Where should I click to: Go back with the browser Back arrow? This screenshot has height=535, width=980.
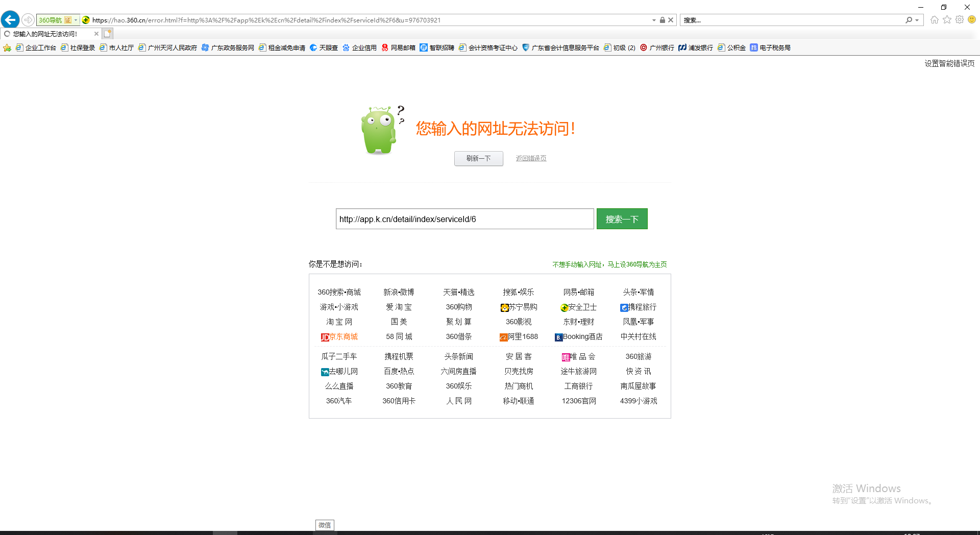pyautogui.click(x=10, y=20)
